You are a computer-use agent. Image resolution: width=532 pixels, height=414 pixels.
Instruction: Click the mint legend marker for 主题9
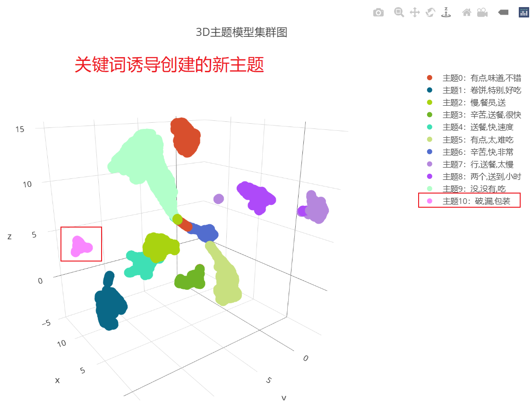(x=429, y=188)
